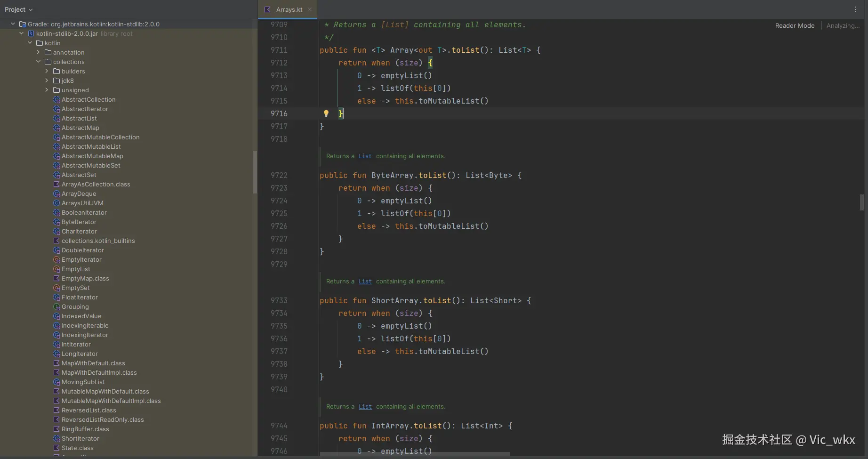The image size is (868, 459).
Task: Click the jdk8 folder icon
Action: tap(56, 81)
